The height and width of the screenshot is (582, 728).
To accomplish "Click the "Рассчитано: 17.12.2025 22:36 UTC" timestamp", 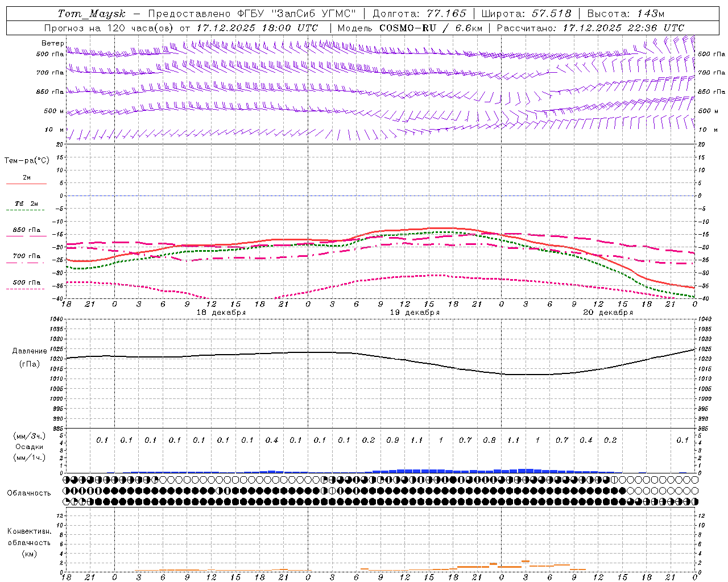I will tap(590, 28).
